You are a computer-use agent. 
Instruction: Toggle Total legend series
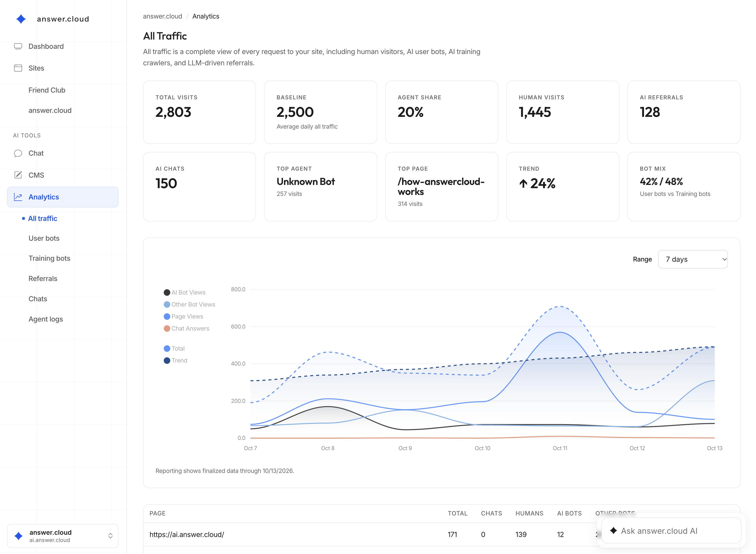tap(174, 349)
